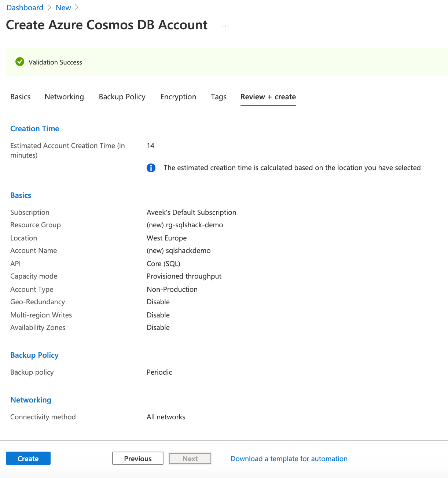Screen dimensions: 448x478
Task: Click the Basics section heading
Action: point(21,195)
